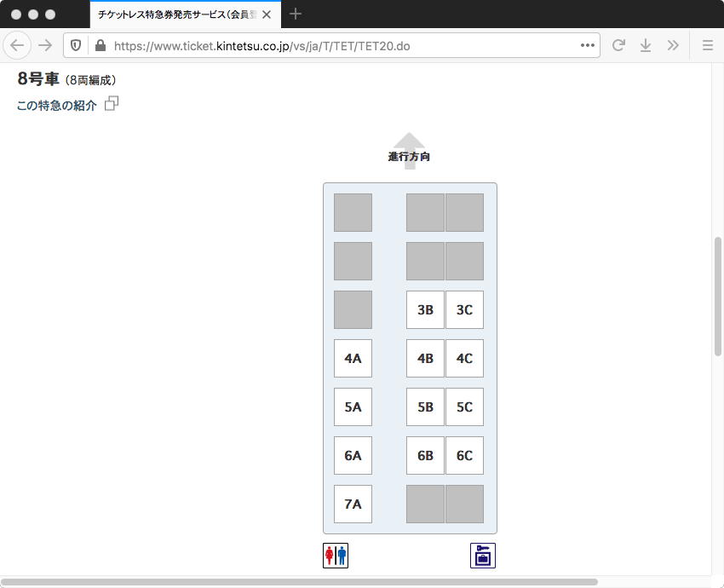Open the downloads panel
The height and width of the screenshot is (588, 724).
(x=646, y=45)
